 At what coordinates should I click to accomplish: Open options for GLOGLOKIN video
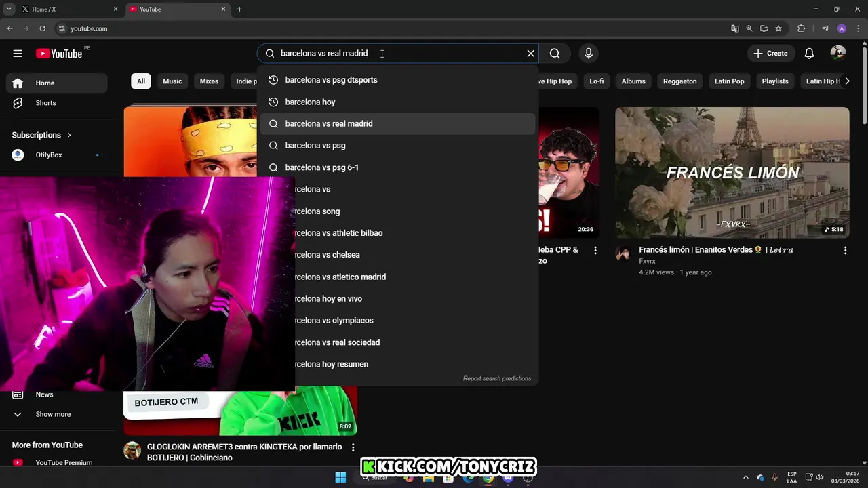[x=353, y=447]
